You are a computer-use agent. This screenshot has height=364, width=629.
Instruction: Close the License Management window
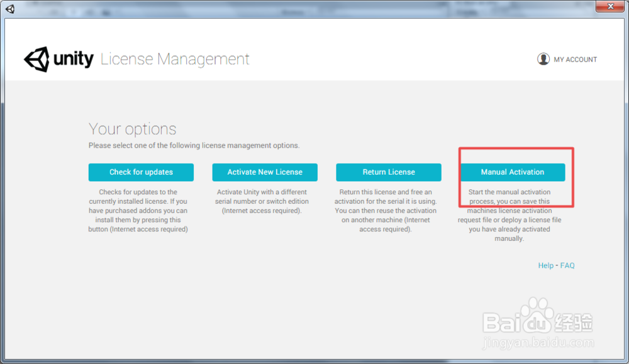611,6
